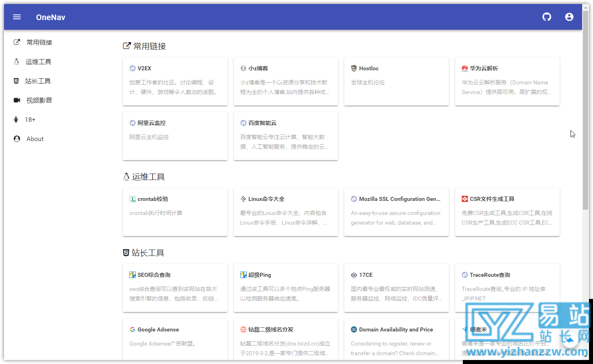Open the Mozilla SSL Configuration Generator card
Image resolution: width=593 pixels, height=364 pixels.
click(x=397, y=212)
